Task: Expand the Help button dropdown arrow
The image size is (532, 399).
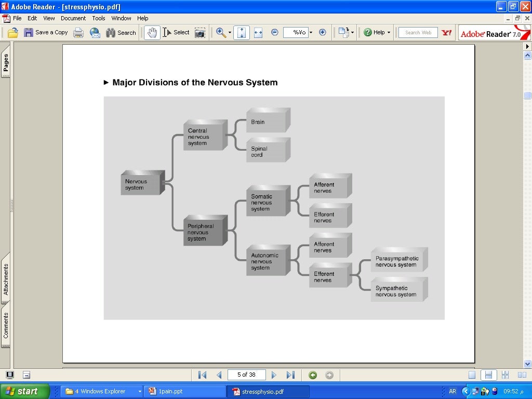Action: (389, 33)
